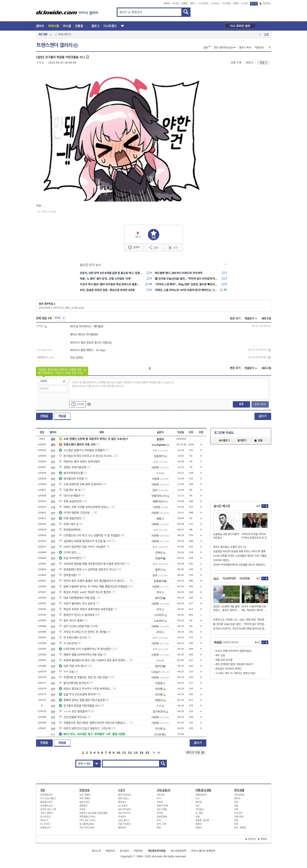Click the comment text area
The height and width of the screenshot is (868, 307).
pyautogui.click(x=169, y=388)
